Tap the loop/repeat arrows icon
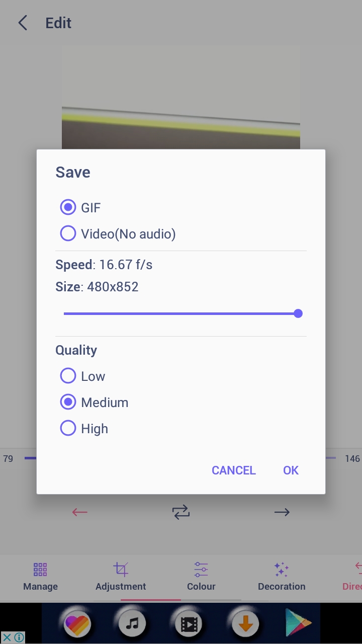The height and width of the screenshot is (644, 362). tap(181, 512)
